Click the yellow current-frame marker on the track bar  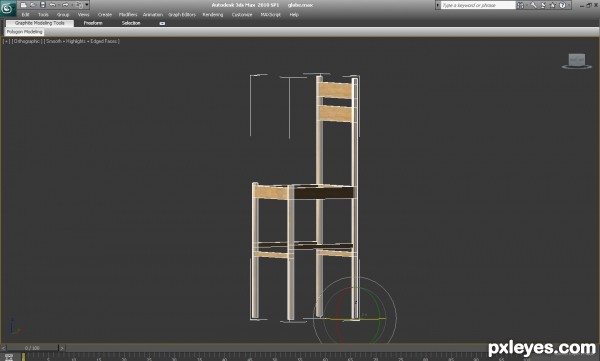pos(23,357)
